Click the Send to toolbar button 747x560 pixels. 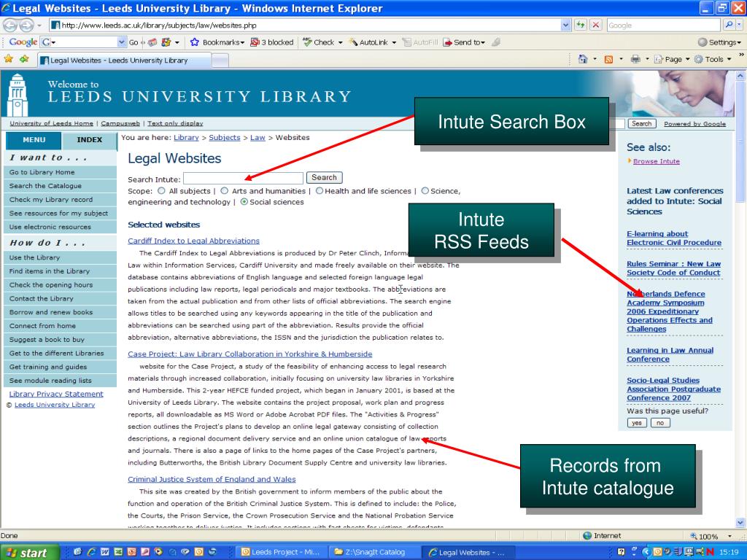tap(465, 42)
